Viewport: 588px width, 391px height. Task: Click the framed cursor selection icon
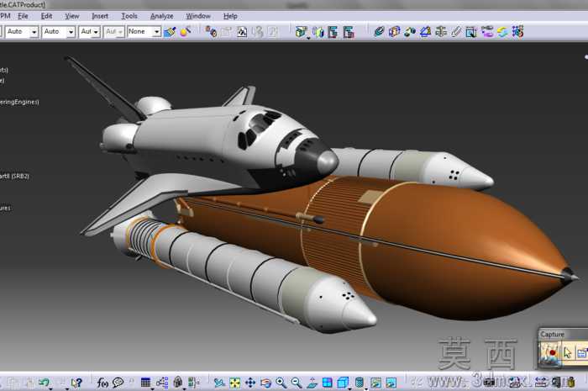(471, 32)
